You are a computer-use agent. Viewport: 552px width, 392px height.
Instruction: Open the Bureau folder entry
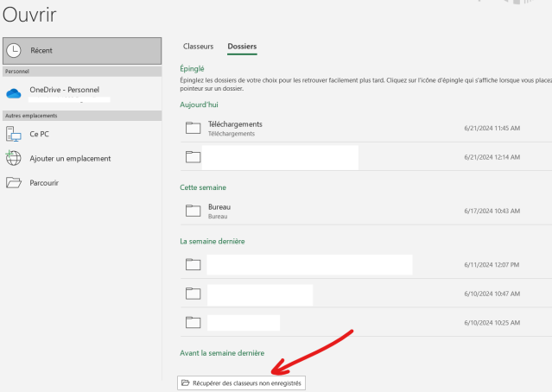coord(366,211)
